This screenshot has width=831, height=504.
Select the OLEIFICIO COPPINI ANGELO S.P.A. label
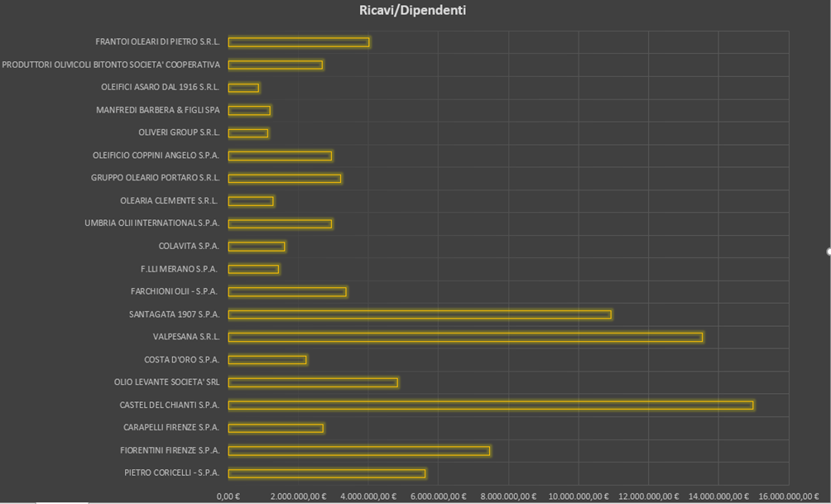(156, 156)
